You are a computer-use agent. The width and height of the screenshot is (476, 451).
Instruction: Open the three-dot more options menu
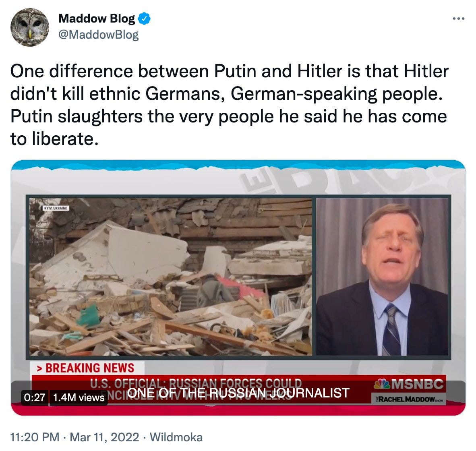(458, 19)
